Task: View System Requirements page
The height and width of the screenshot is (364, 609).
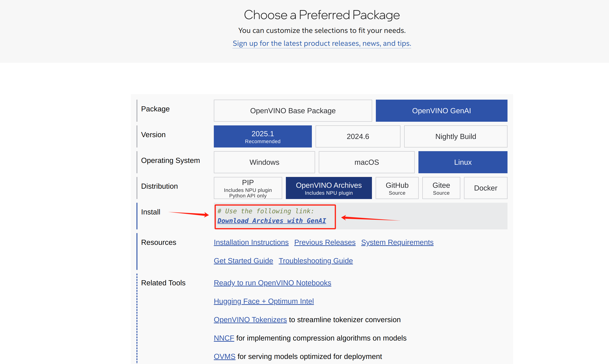Action: 397,242
